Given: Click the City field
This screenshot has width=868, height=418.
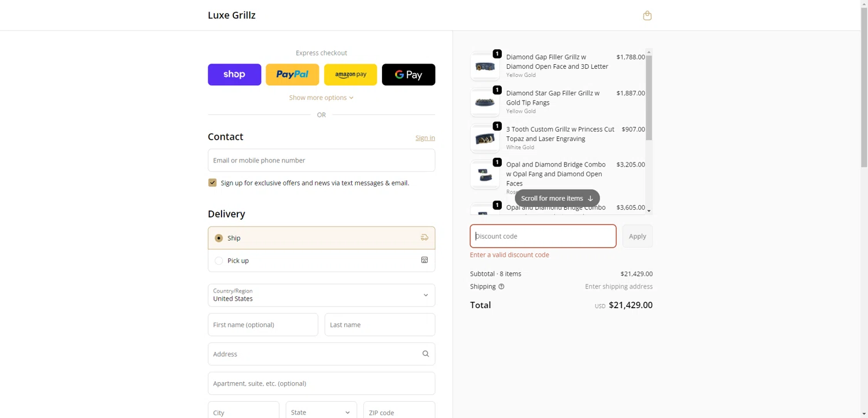Looking at the screenshot, I should (244, 410).
